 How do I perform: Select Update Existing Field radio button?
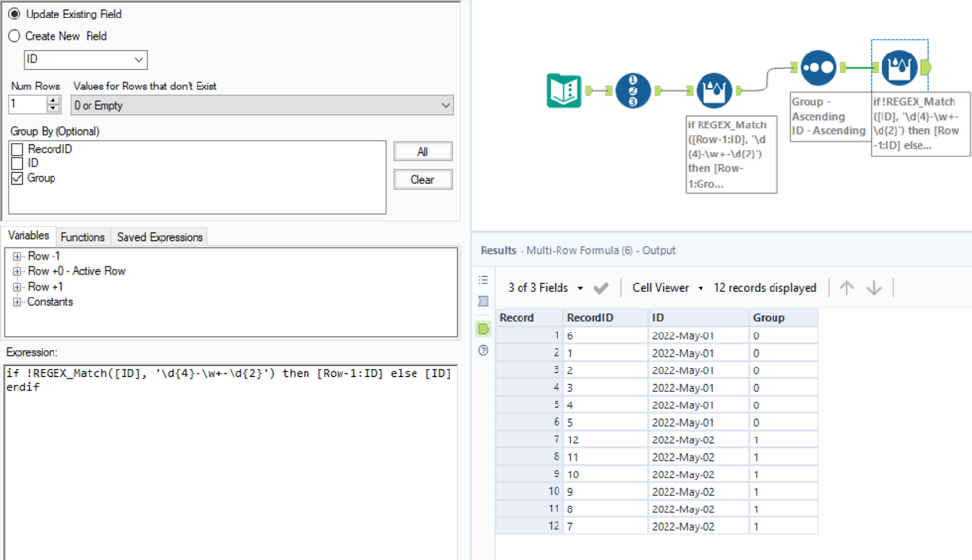pos(14,14)
